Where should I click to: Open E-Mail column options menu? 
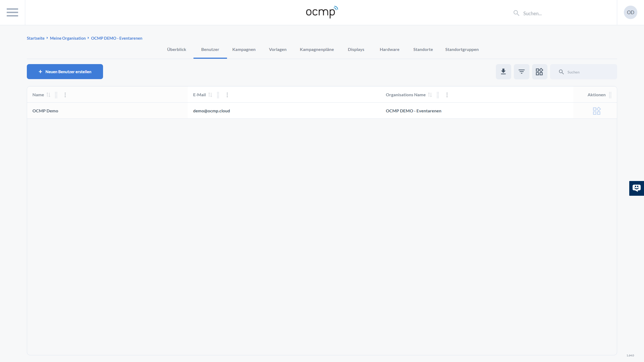pos(227,95)
